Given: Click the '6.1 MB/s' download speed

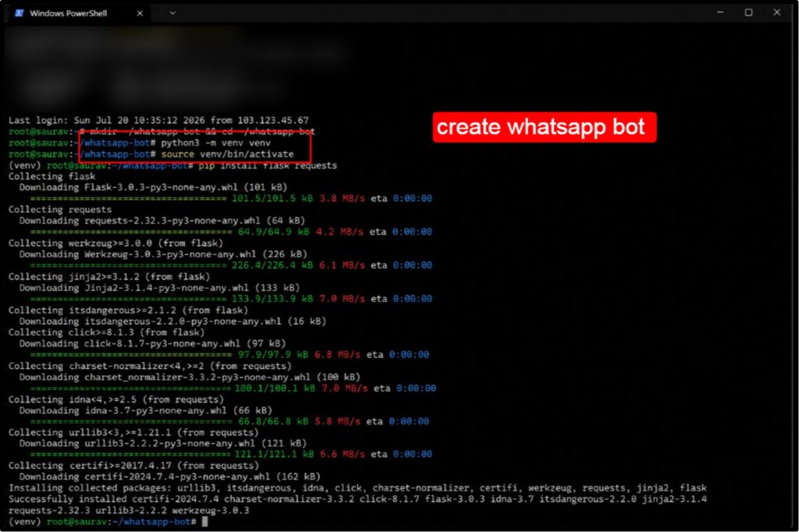Looking at the screenshot, I should click(x=342, y=265).
